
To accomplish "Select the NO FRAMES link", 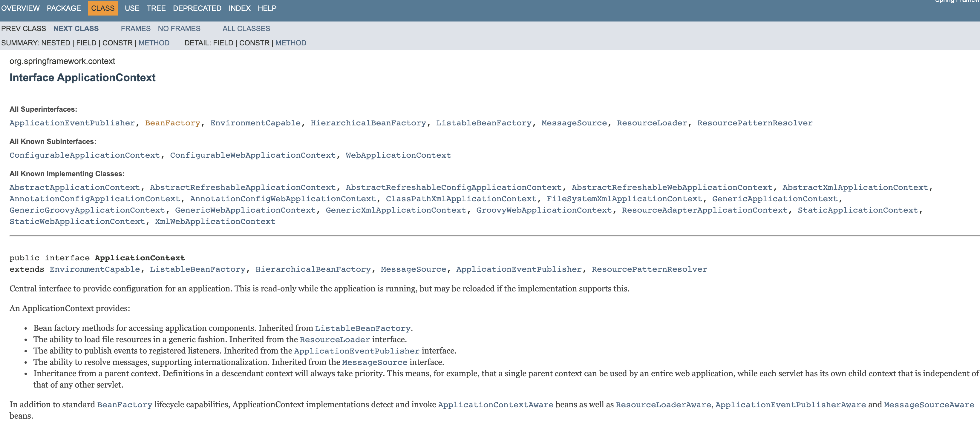I will pyautogui.click(x=179, y=29).
